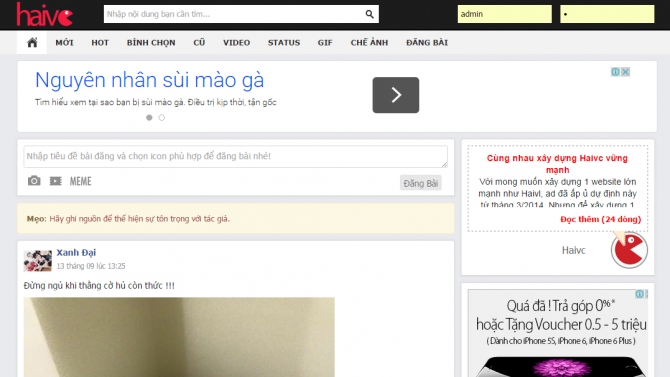670x377 pixels.
Task: Focus the post title text area
Action: [x=235, y=156]
